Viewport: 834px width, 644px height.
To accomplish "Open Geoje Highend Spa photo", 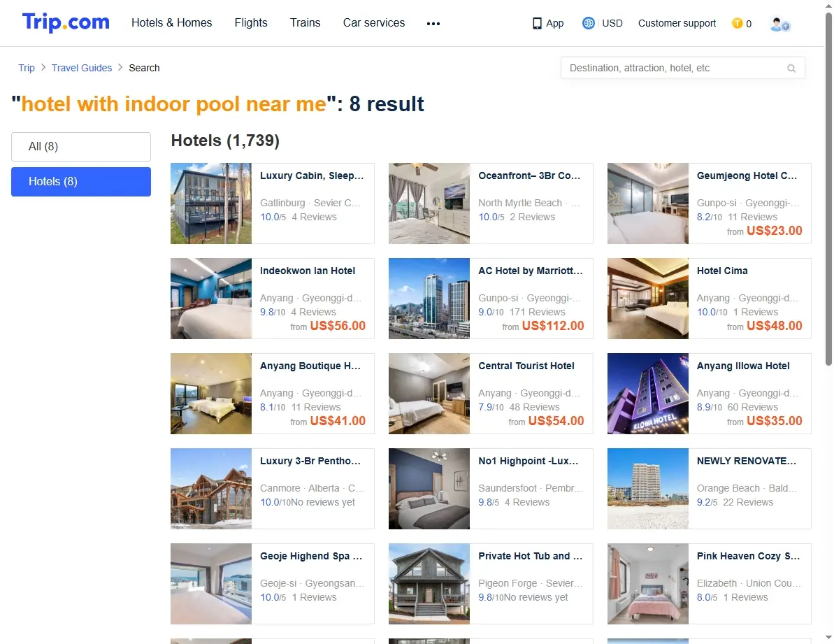I will click(x=211, y=584).
